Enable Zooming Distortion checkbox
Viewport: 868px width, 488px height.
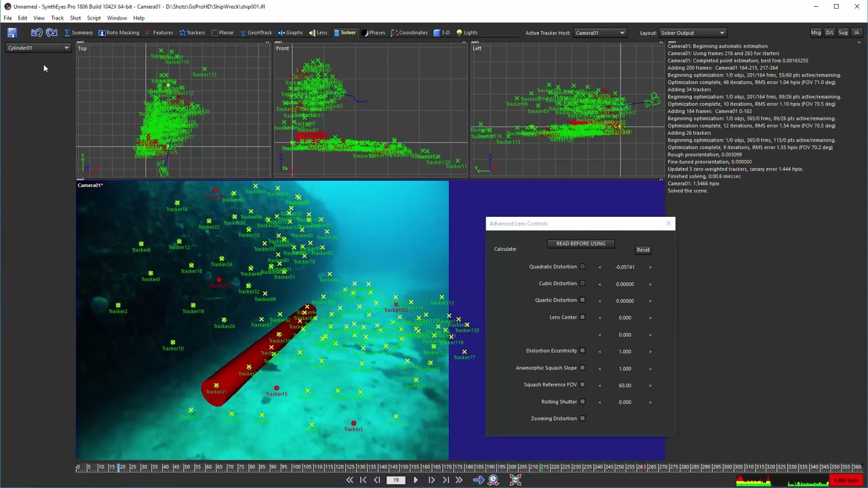coord(582,418)
